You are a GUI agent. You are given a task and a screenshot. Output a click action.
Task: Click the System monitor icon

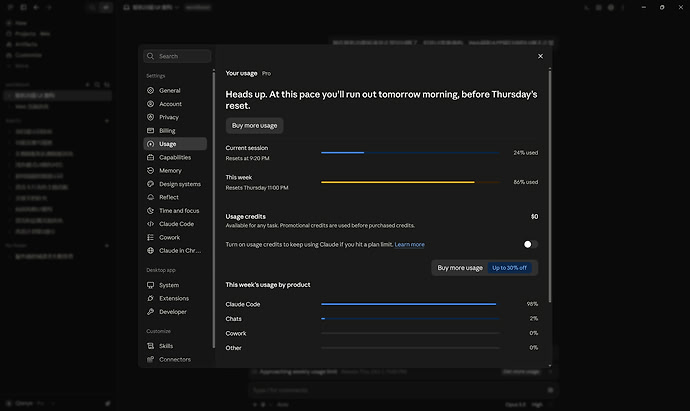click(x=150, y=285)
